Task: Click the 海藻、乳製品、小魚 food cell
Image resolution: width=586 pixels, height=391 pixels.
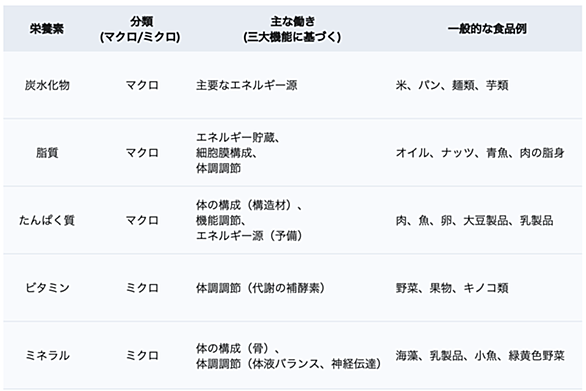Action: tap(480, 355)
